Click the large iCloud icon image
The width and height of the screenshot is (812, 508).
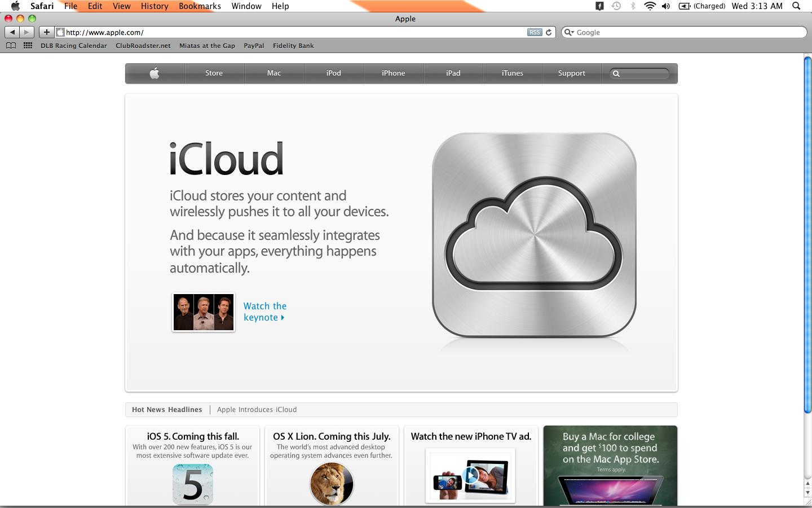534,235
